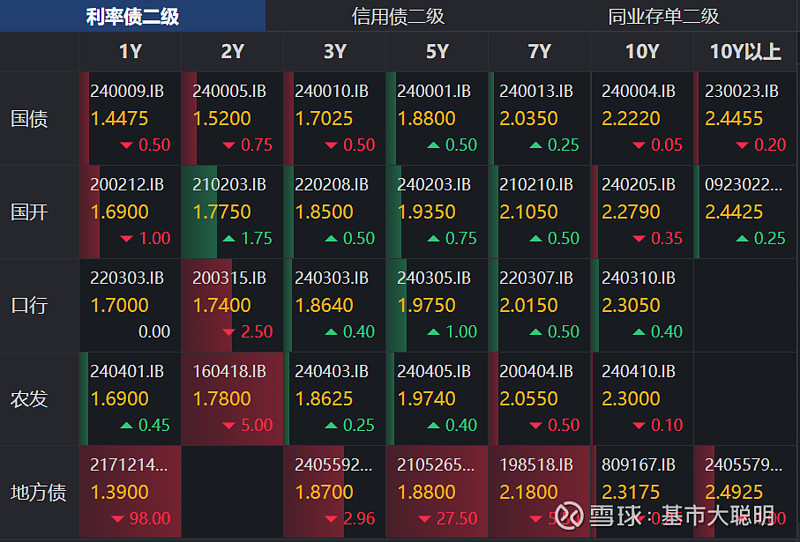Open bond 240005.IB cell
The height and width of the screenshot is (542, 800).
[233, 118]
